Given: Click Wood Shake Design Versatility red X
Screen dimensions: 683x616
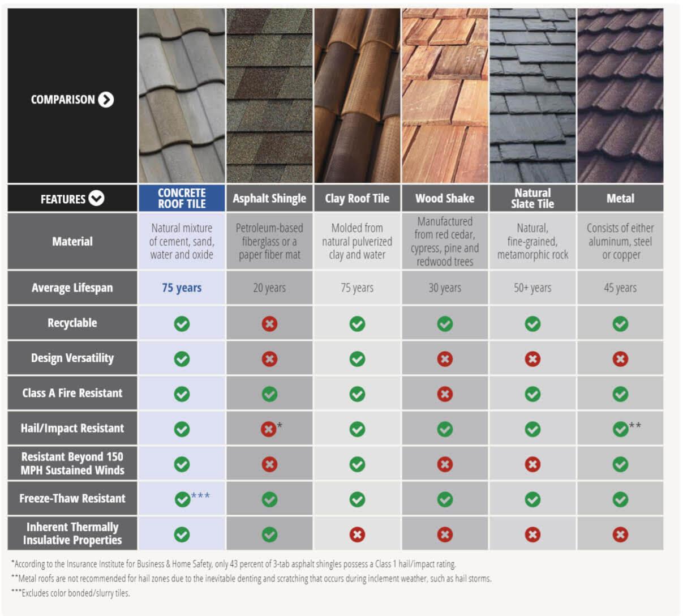Looking at the screenshot, I should (445, 359).
